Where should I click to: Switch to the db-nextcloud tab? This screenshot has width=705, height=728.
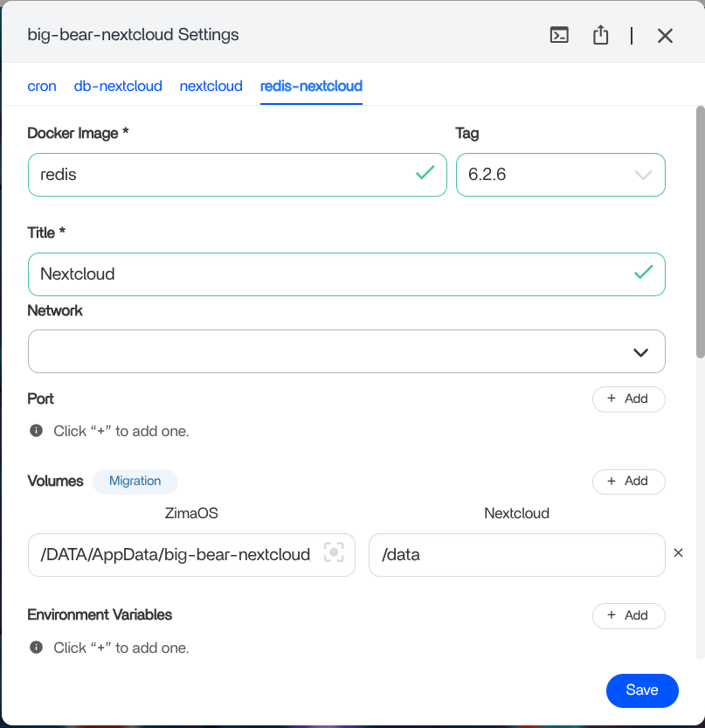(118, 86)
